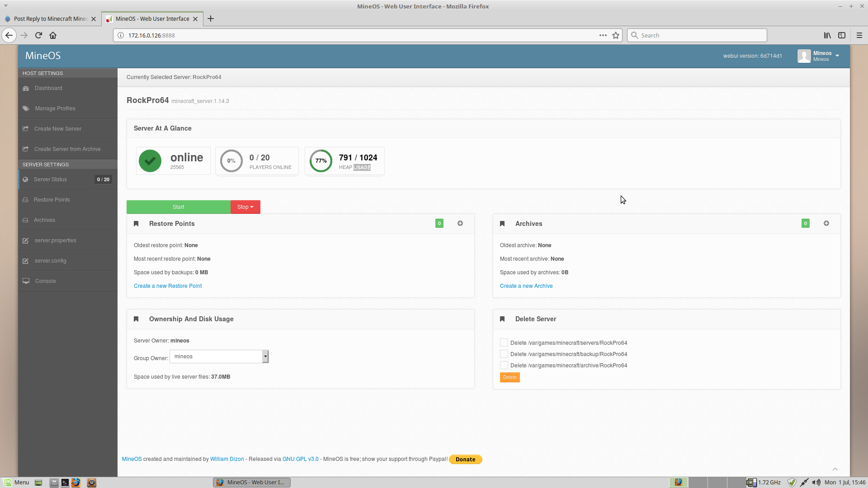Image resolution: width=868 pixels, height=488 pixels.
Task: Check Delete servers/RockPro64 directory box
Action: 504,343
